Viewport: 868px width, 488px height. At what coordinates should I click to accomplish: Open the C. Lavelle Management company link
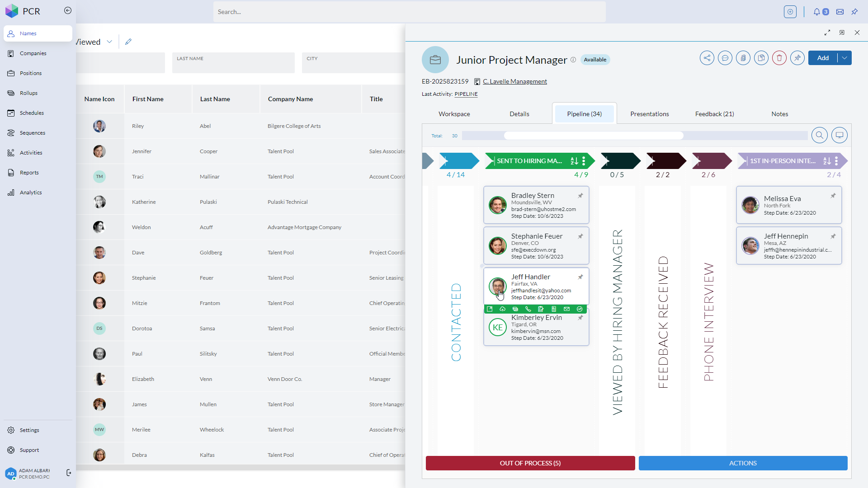[514, 81]
